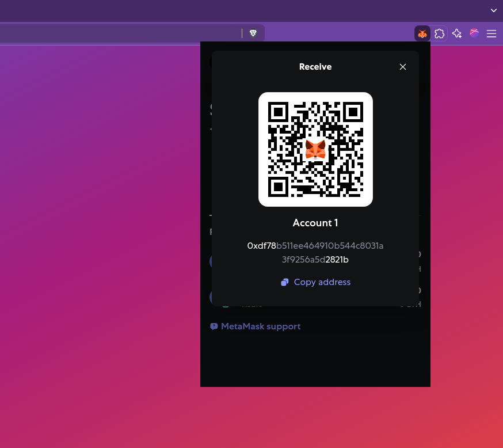Focus the browser address bar field

pos(115,33)
